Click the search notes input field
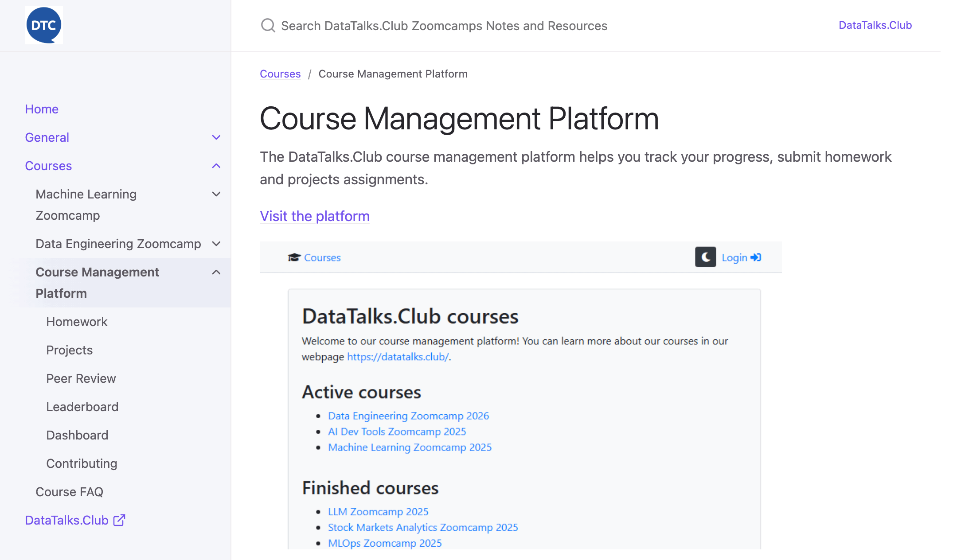The image size is (953, 560). coord(444,26)
